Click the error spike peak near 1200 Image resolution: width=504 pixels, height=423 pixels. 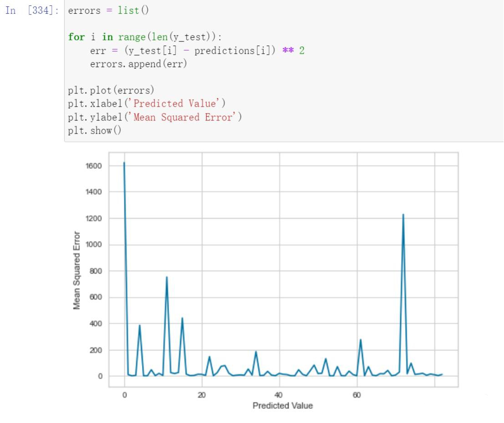(403, 214)
